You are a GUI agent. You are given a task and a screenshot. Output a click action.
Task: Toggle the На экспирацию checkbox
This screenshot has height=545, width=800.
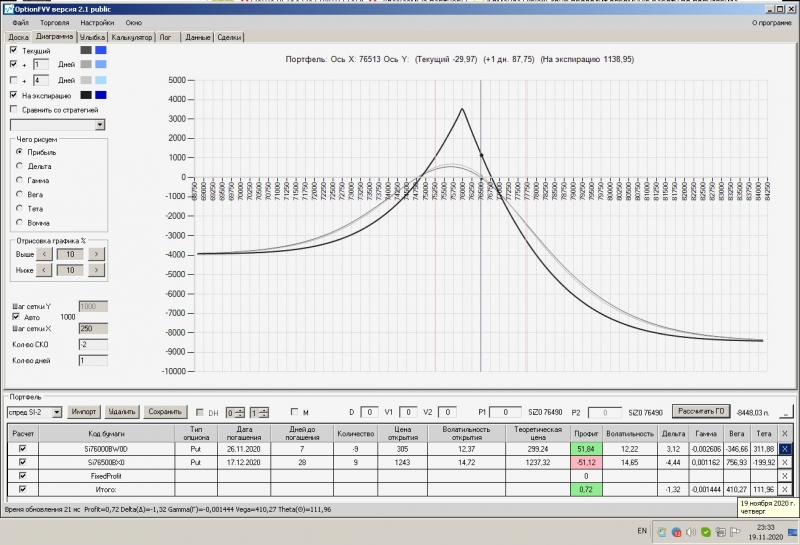pyautogui.click(x=13, y=95)
